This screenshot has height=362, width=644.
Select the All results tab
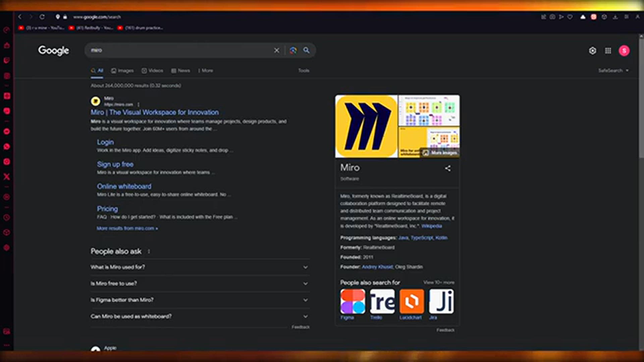(x=97, y=71)
